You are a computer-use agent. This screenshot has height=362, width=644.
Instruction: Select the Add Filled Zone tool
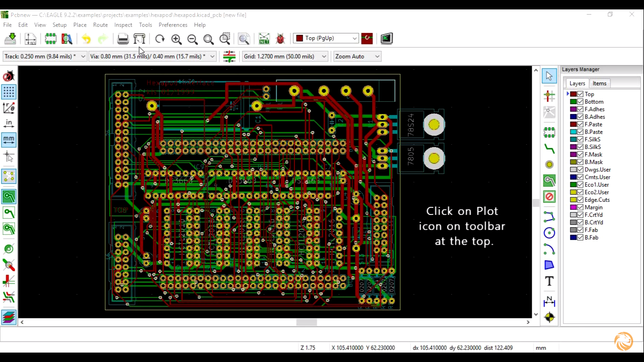(549, 181)
